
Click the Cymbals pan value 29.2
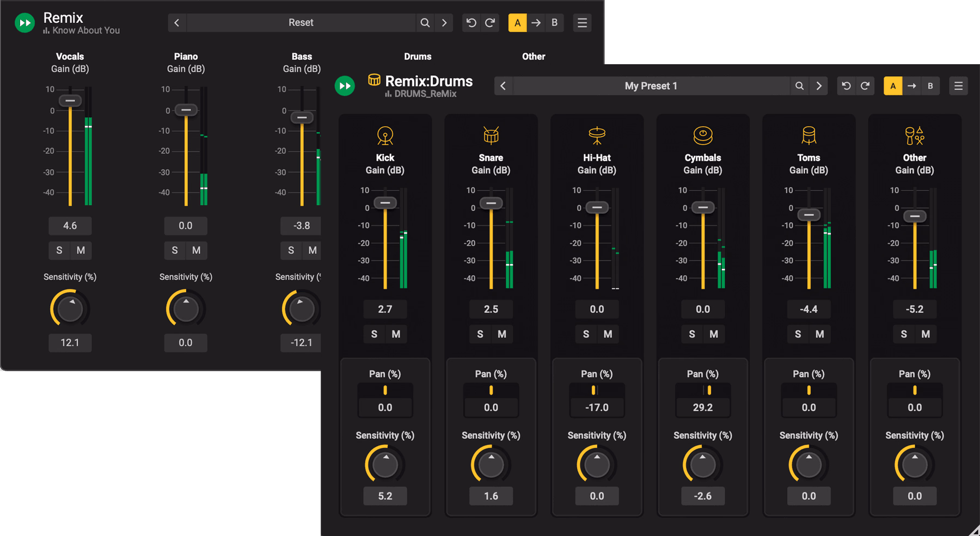pos(703,408)
